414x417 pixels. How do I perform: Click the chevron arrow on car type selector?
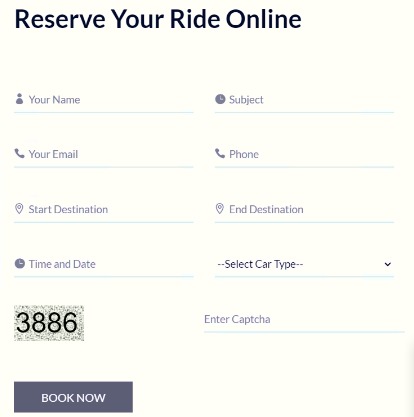click(x=387, y=264)
